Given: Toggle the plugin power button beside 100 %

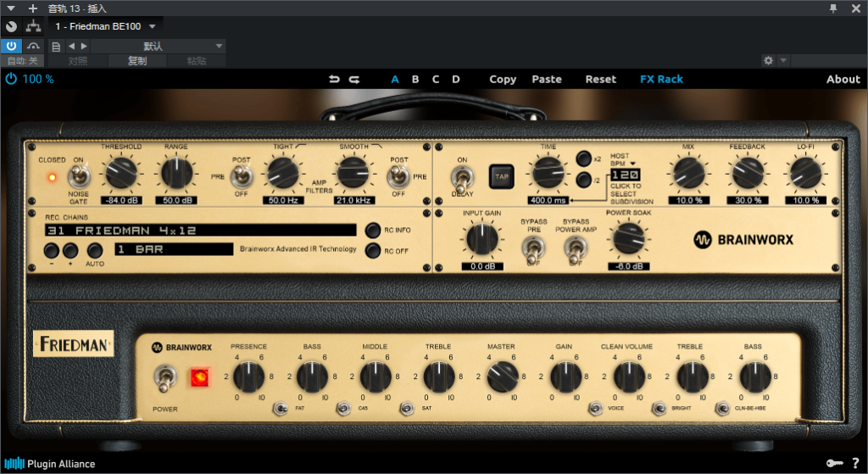Looking at the screenshot, I should (x=10, y=79).
